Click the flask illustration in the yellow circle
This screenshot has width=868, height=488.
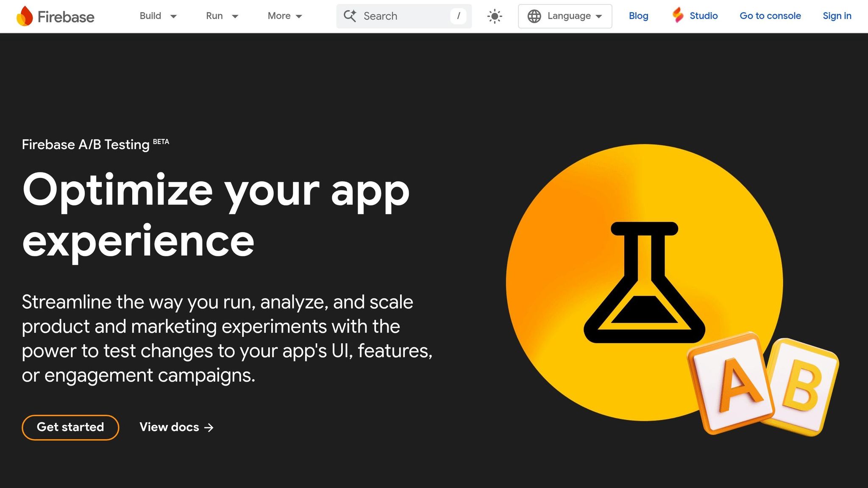tap(644, 282)
